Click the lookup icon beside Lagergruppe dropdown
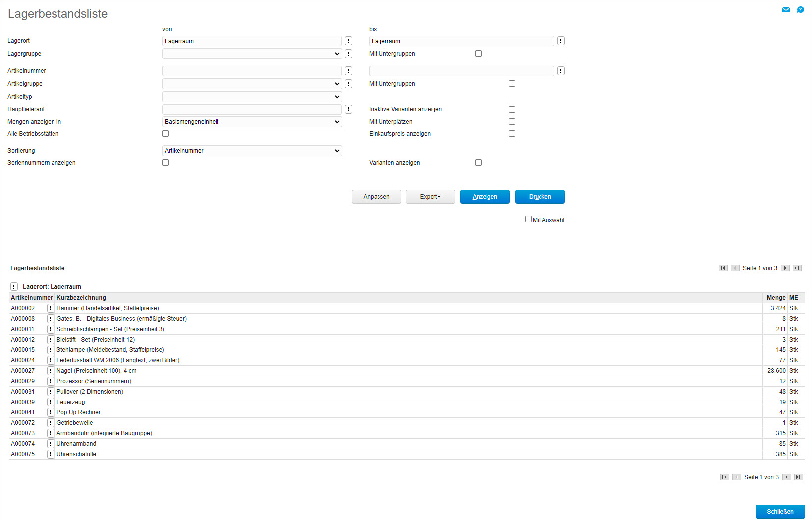The image size is (812, 520). click(x=348, y=54)
